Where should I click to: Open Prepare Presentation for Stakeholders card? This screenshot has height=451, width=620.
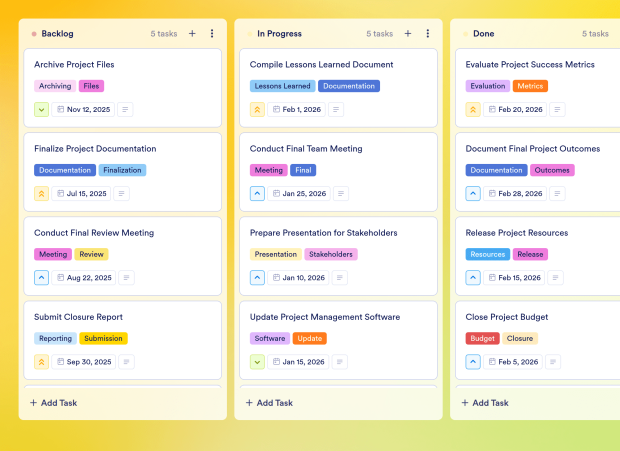point(323,233)
